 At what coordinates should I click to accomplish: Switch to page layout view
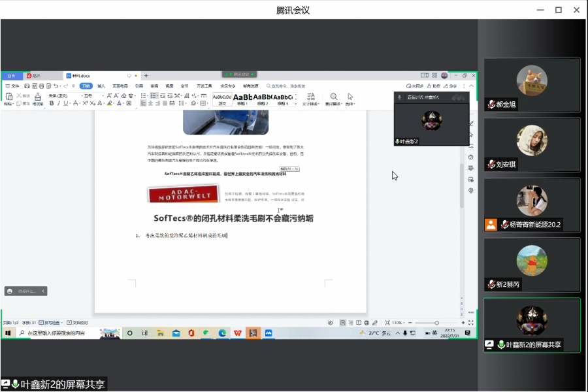tap(343, 323)
